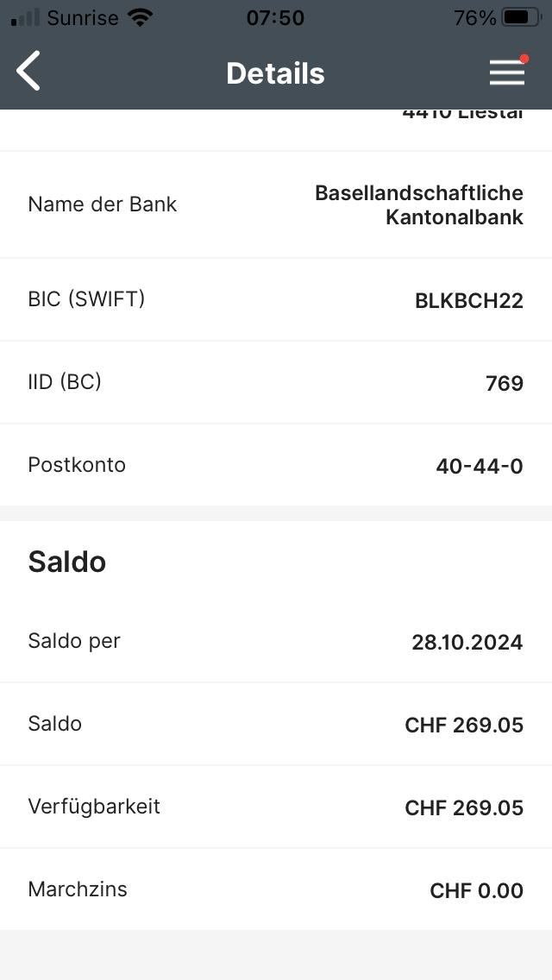The height and width of the screenshot is (980, 552).
Task: Select Basellandschaftliche Kantonalbank bank name
Action: (419, 204)
